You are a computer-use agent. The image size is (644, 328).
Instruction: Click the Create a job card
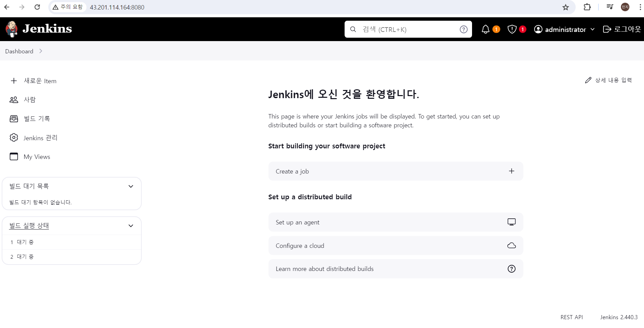click(396, 171)
